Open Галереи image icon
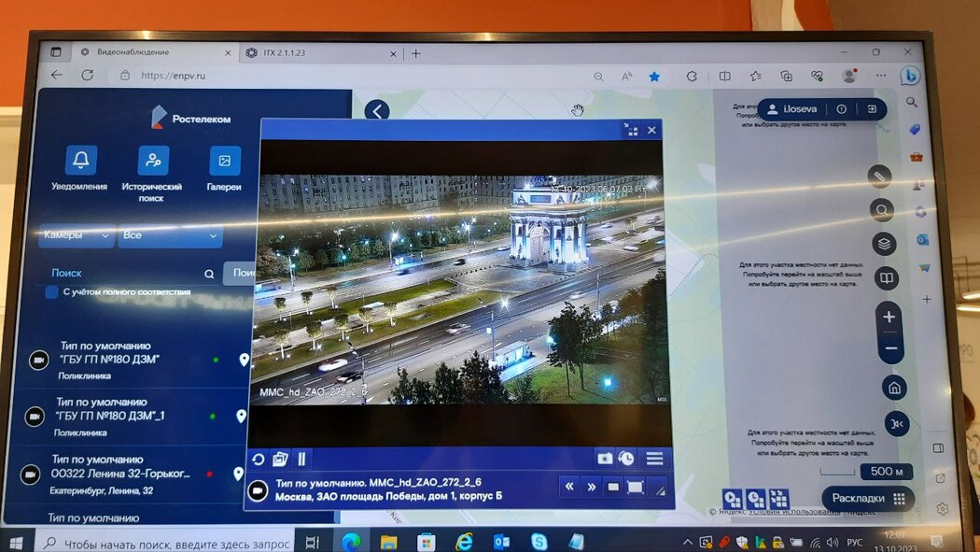 coord(224,161)
